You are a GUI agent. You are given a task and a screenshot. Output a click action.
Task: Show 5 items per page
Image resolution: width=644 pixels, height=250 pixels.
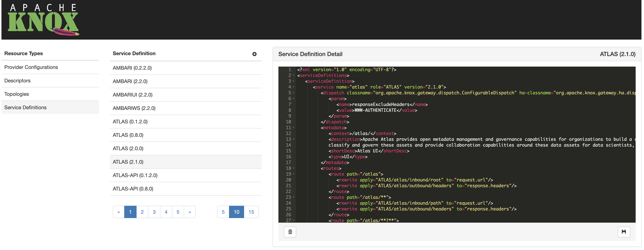(223, 212)
